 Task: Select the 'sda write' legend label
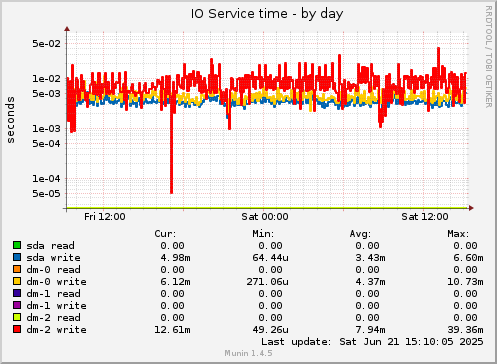(x=53, y=258)
